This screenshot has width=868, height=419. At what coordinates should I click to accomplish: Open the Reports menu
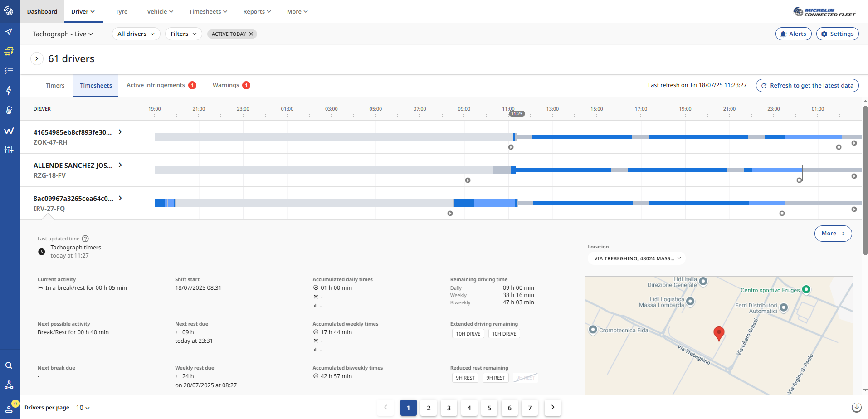click(257, 12)
